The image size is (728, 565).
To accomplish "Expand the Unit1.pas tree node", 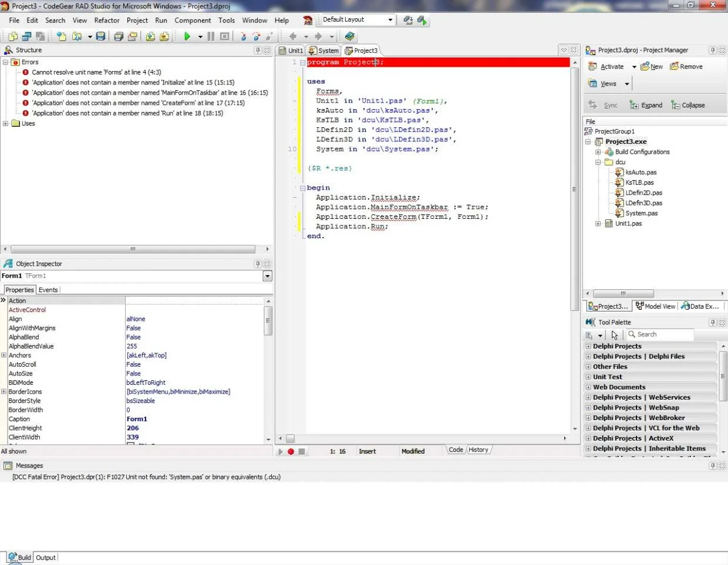I will tap(598, 224).
